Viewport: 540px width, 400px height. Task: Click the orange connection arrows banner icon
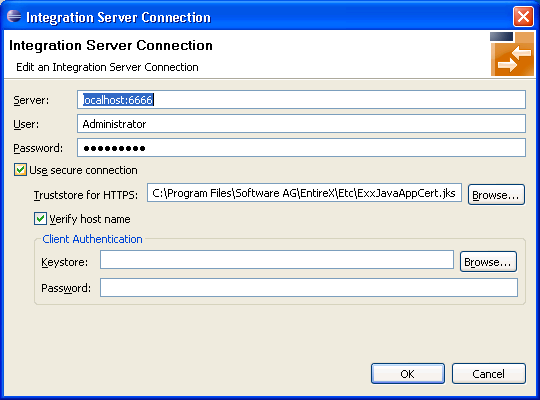(512, 54)
